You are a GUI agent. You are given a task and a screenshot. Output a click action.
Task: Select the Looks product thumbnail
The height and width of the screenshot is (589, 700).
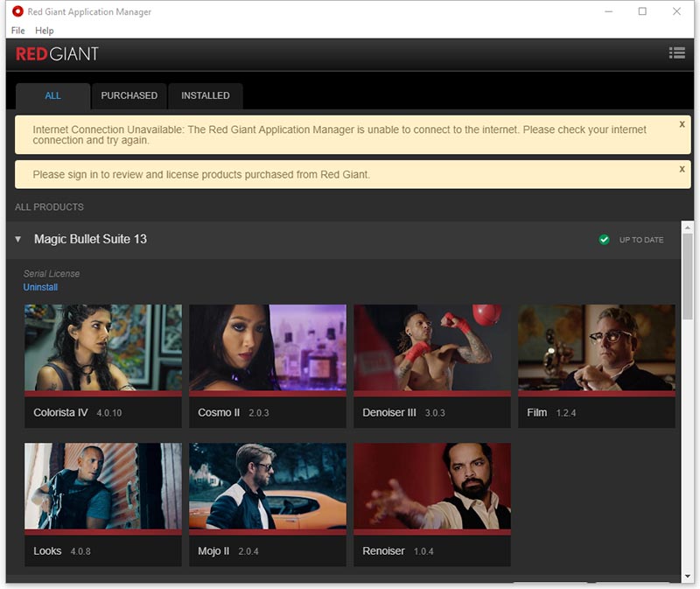[x=103, y=487]
